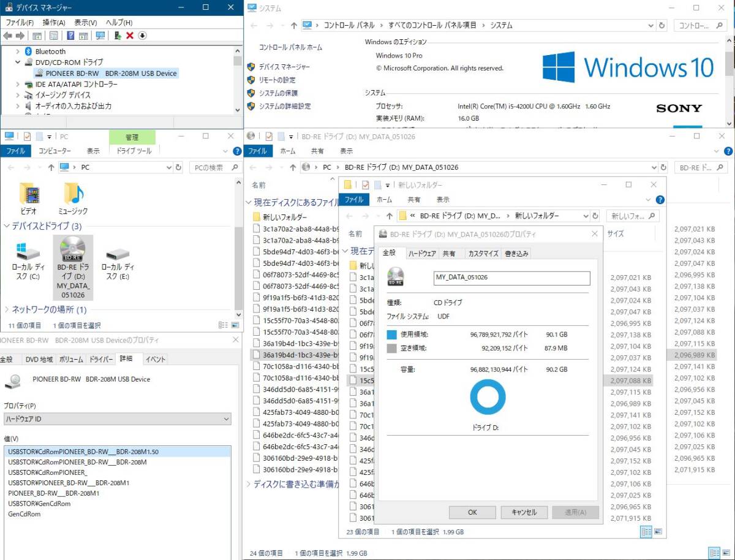Screen dimensions: 735x560
Task: Open PC window address bar history dropdown
Action: (169, 167)
